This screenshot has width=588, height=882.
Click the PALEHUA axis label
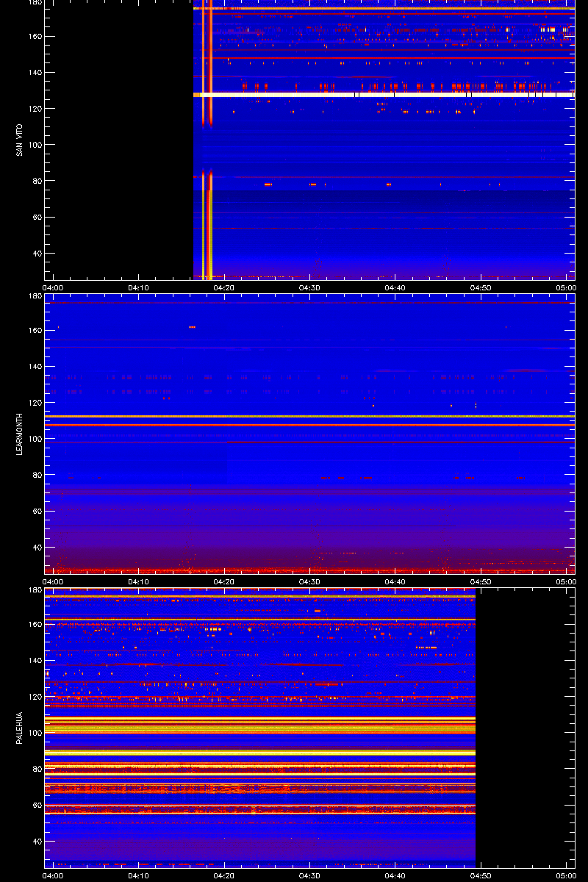(x=19, y=728)
